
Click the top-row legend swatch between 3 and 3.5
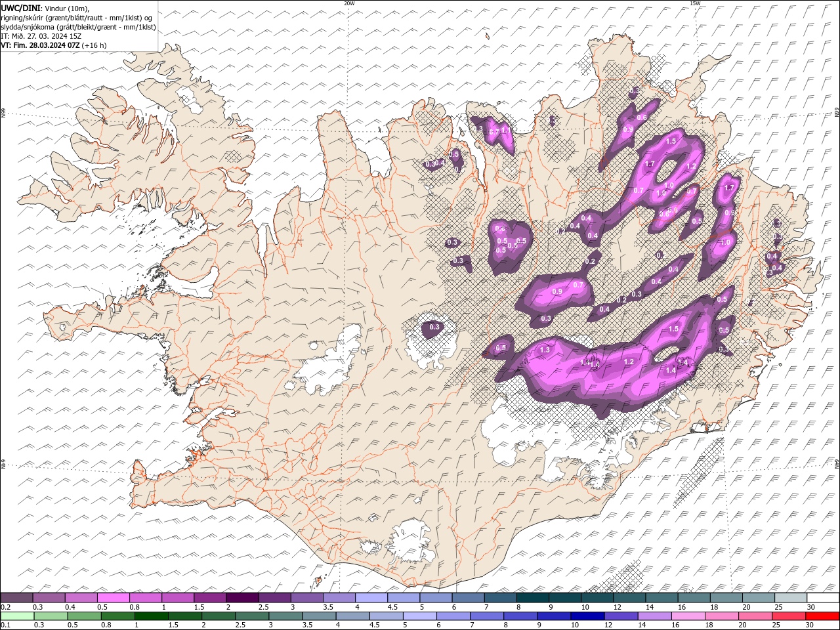(x=307, y=598)
